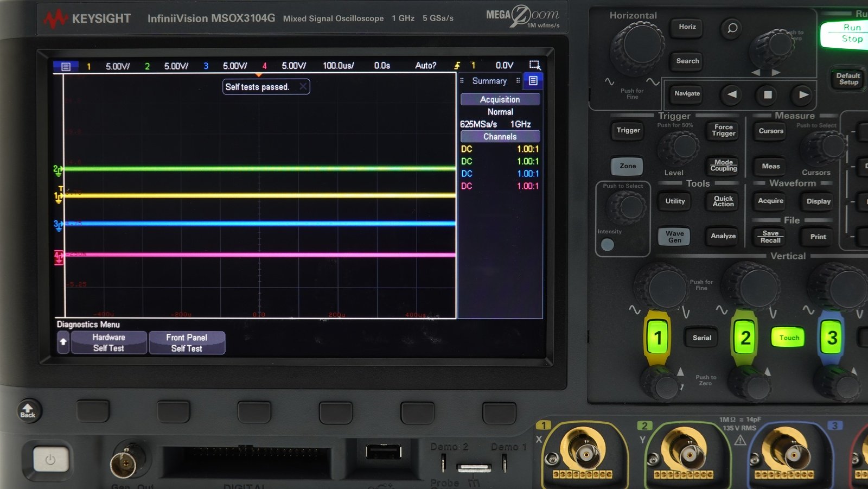
Task: Click the Horiz button
Action: click(687, 27)
